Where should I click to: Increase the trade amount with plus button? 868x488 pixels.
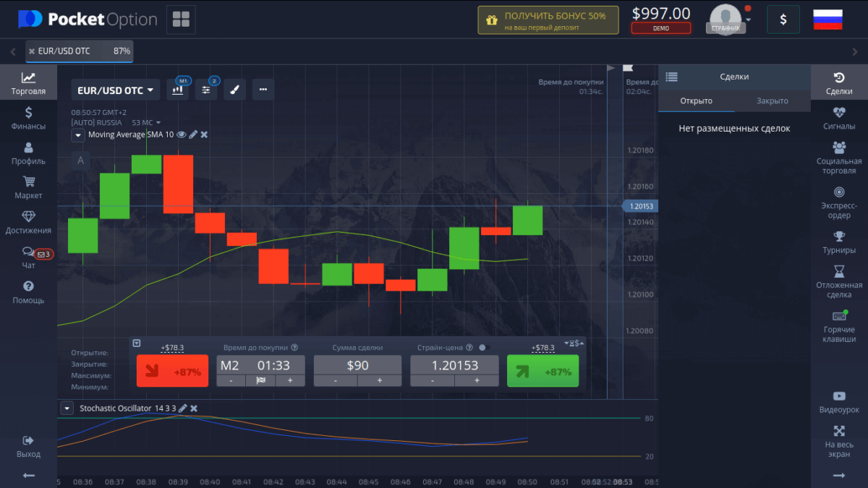tap(378, 380)
